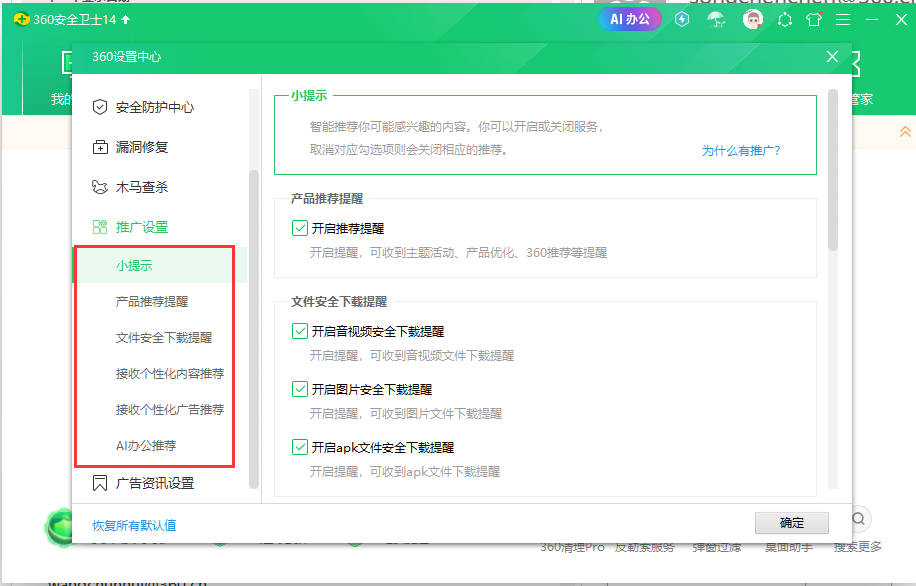Open the hamburger main menu icon
The image size is (916, 586).
[843, 20]
